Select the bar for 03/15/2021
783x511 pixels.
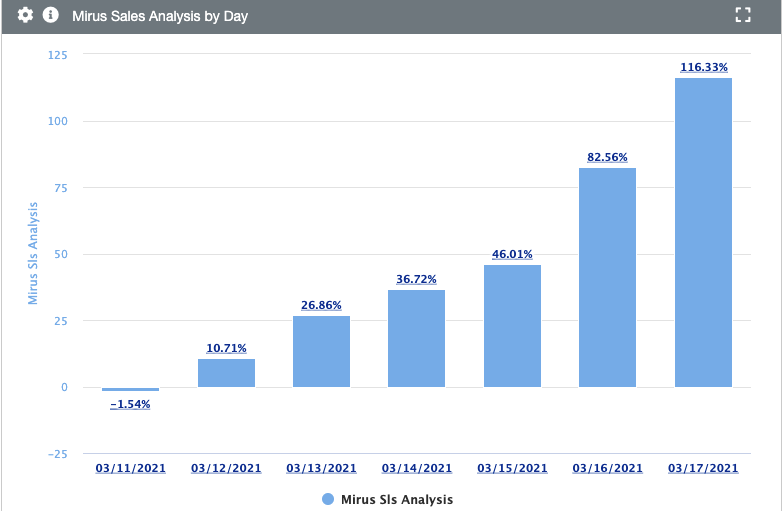click(512, 326)
